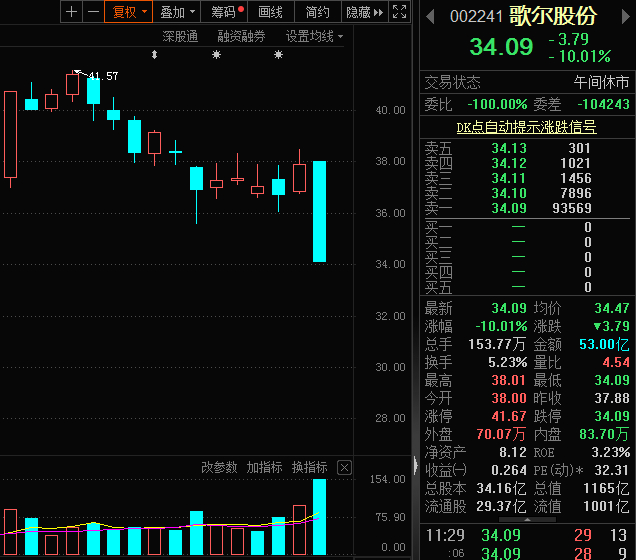Open 设置均线 moving average settings
The image size is (636, 560).
(x=314, y=36)
